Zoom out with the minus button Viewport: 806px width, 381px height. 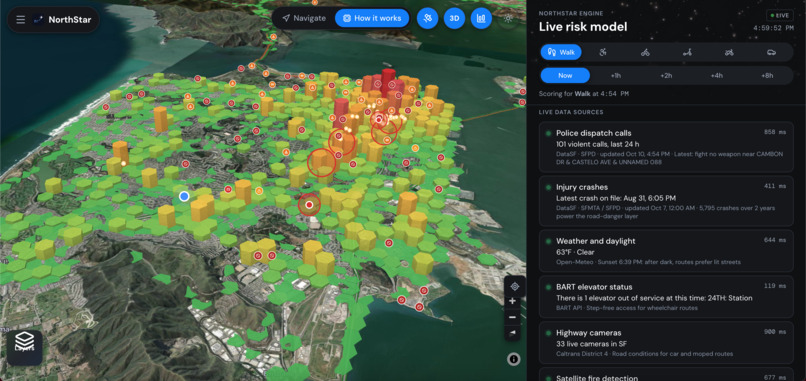coord(512,317)
